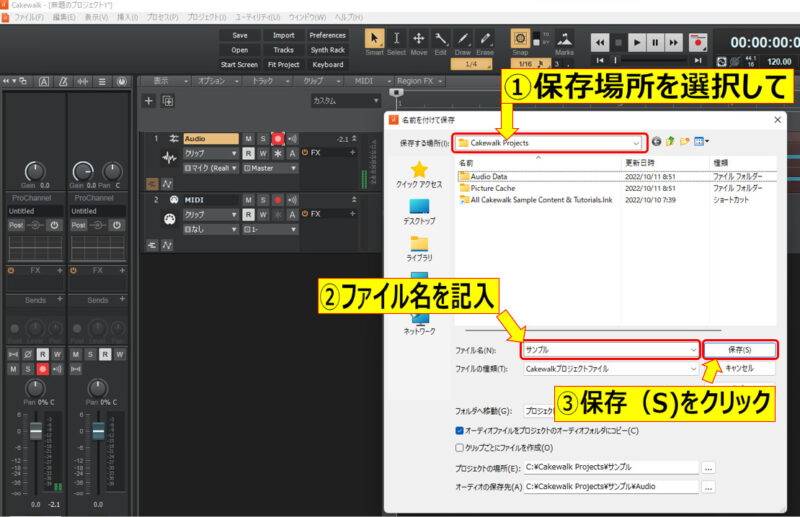Open Audio track clip edit filter dropdown
Screen dimensions: 800x517
210,153
